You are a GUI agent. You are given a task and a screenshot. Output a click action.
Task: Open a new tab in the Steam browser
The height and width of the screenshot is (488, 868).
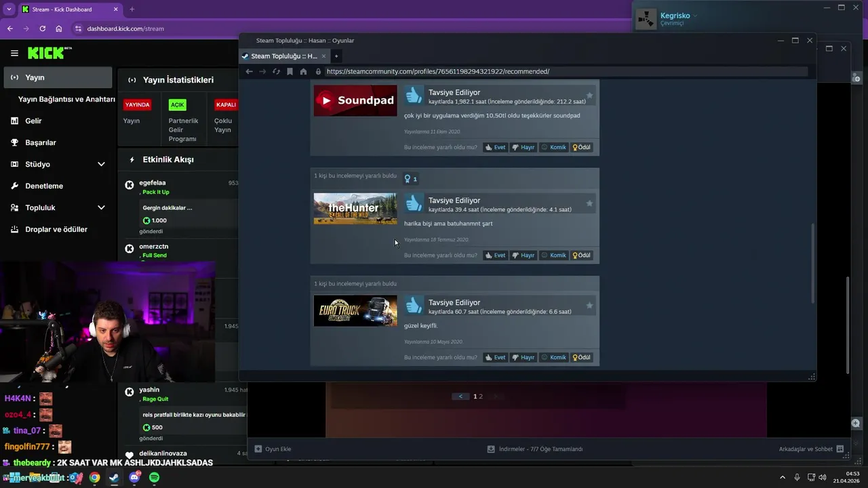pyautogui.click(x=336, y=56)
